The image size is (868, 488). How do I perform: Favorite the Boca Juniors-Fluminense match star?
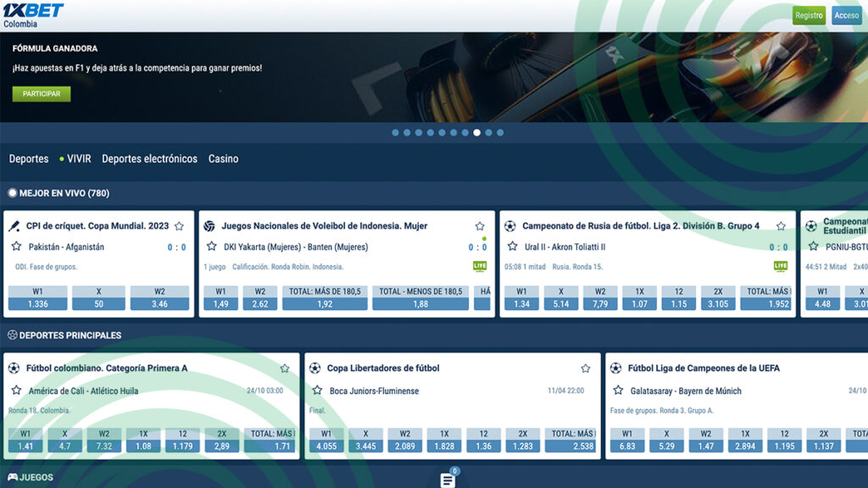point(317,391)
